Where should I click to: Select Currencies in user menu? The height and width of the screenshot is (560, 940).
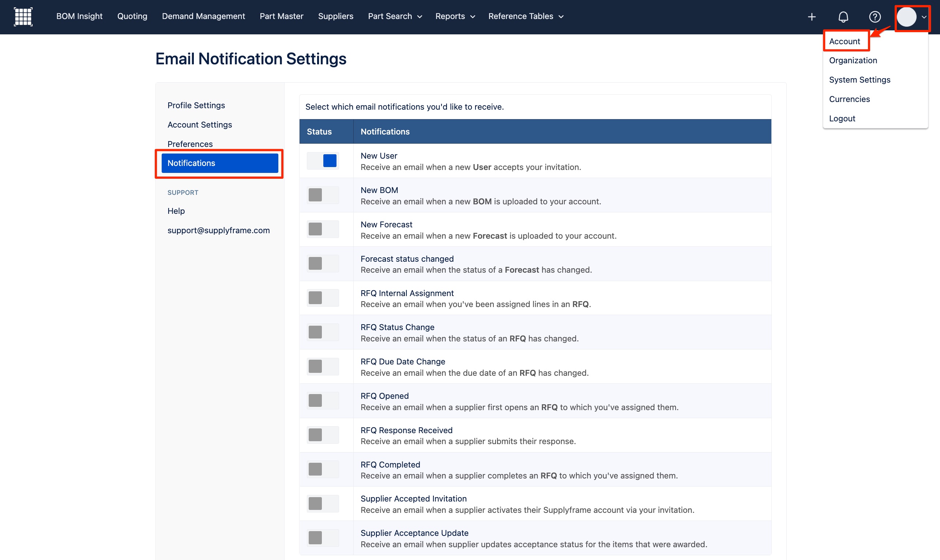tap(849, 99)
